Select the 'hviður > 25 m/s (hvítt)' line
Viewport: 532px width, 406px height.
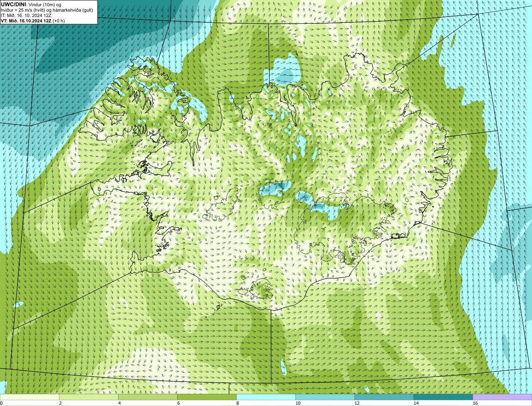point(47,10)
